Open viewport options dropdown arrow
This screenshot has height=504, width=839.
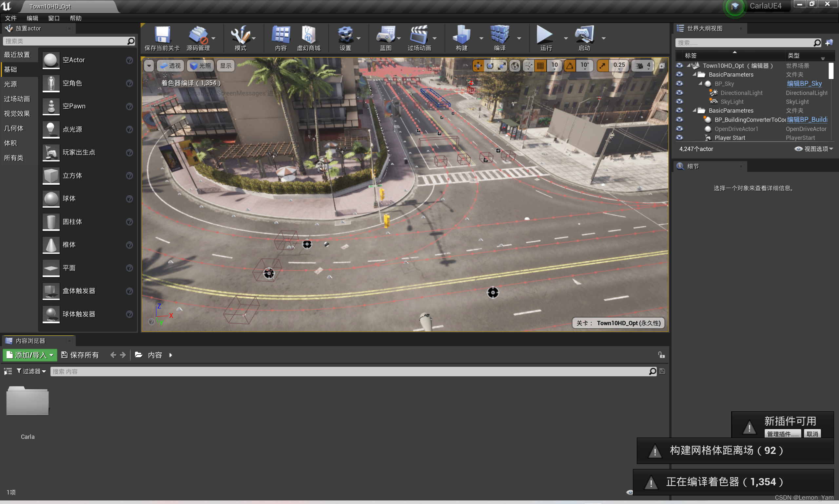[x=149, y=65]
